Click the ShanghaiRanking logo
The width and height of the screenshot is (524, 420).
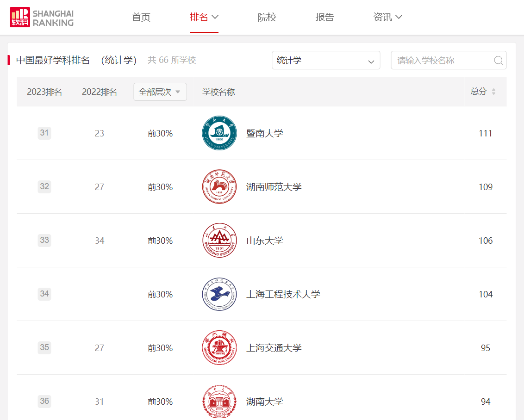tap(42, 17)
